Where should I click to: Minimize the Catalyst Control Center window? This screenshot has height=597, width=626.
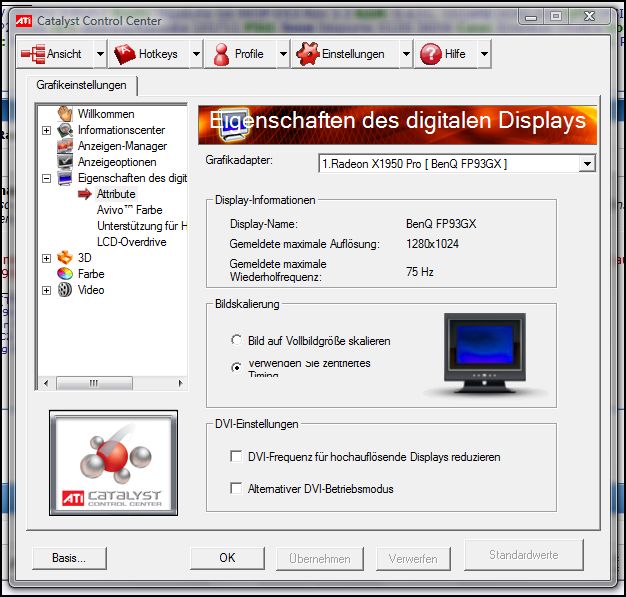pyautogui.click(x=531, y=17)
